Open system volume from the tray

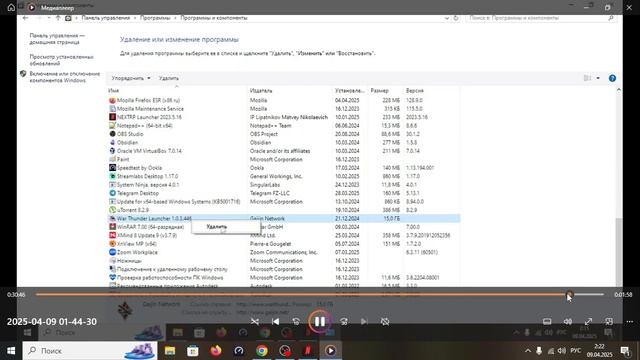(562, 351)
